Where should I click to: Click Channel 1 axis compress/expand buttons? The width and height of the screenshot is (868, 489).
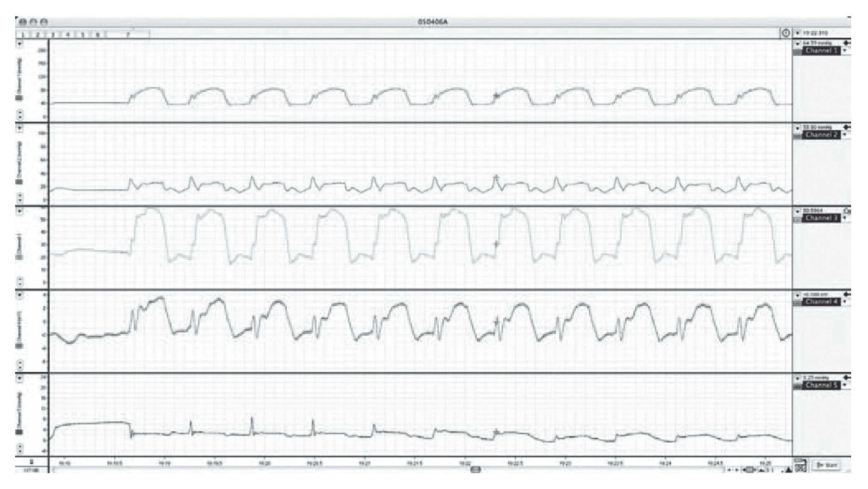click(20, 114)
